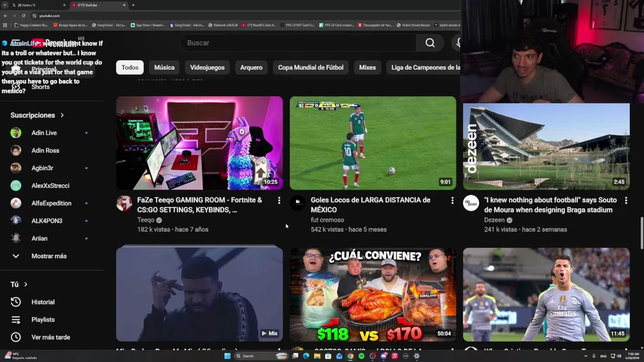644x362 pixels.
Task: Open Windows Start menu
Action: [x=227, y=356]
